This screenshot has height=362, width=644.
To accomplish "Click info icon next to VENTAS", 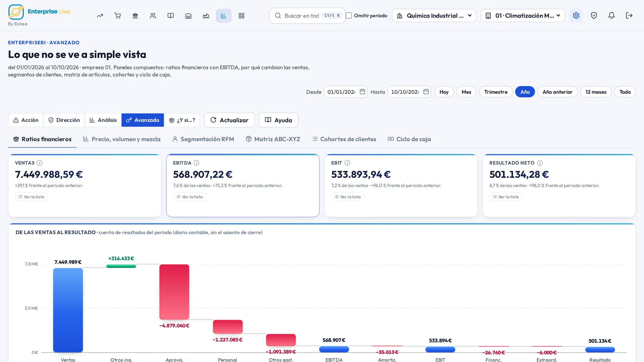I will click(39, 163).
